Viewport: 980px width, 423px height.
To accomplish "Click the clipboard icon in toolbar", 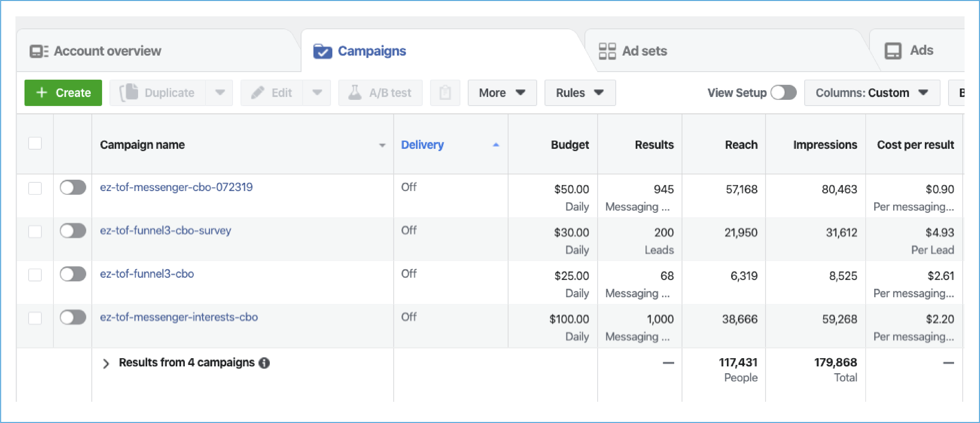I will 445,92.
